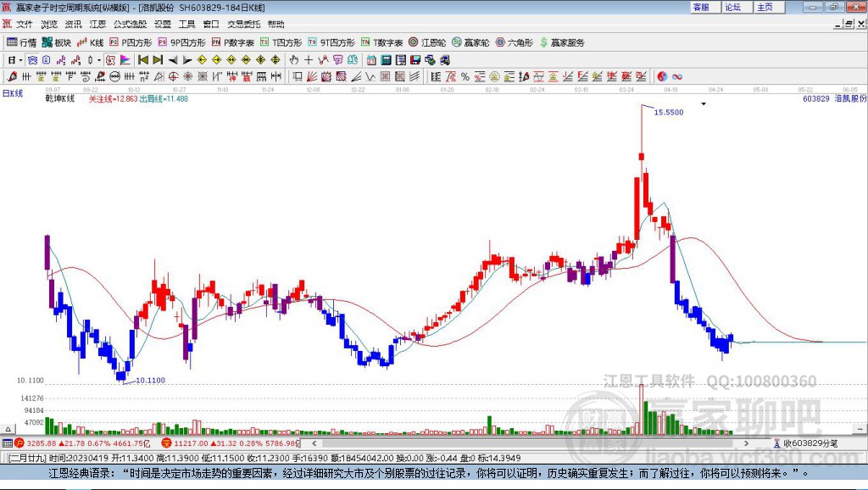Click the calculator icon in the toolbar
This screenshot has width=868, height=490.
[386, 60]
